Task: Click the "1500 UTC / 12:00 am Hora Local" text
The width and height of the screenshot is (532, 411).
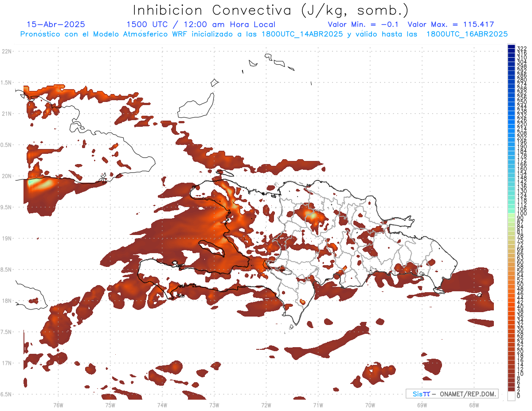Action: click(201, 24)
